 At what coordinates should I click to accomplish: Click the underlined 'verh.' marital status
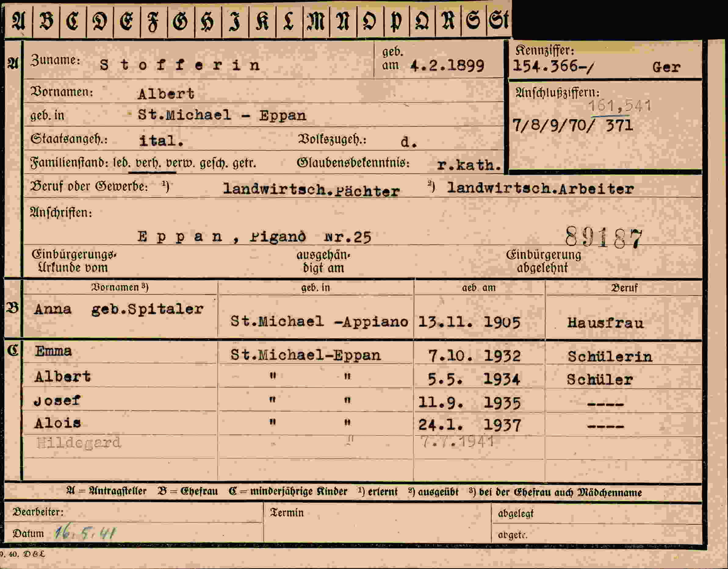[148, 163]
